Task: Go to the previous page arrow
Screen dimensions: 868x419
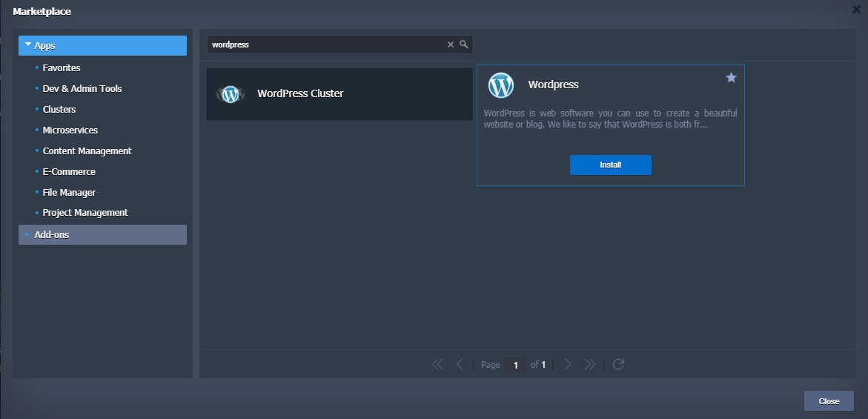Action: coord(460,364)
